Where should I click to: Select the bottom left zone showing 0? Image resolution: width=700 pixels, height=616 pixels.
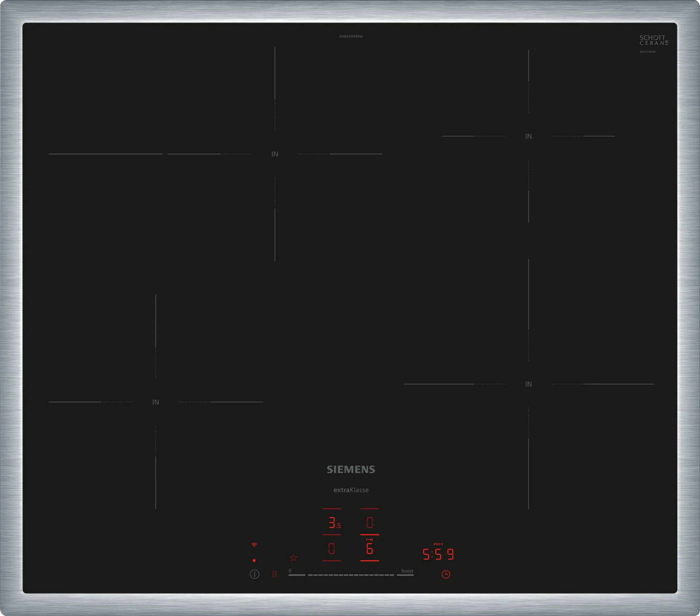[x=332, y=549]
